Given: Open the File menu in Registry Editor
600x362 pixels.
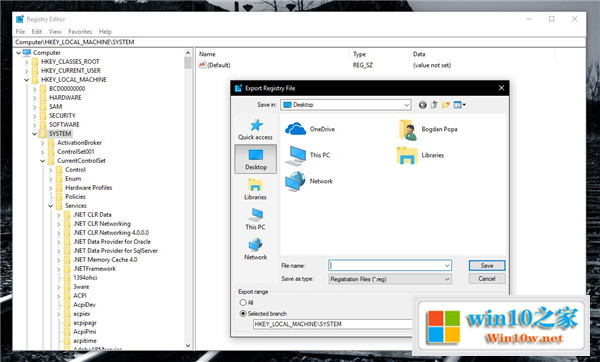Looking at the screenshot, I should pos(20,32).
